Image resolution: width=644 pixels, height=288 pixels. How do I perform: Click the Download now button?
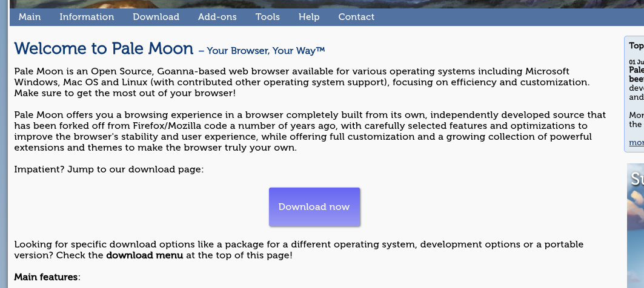coord(314,207)
